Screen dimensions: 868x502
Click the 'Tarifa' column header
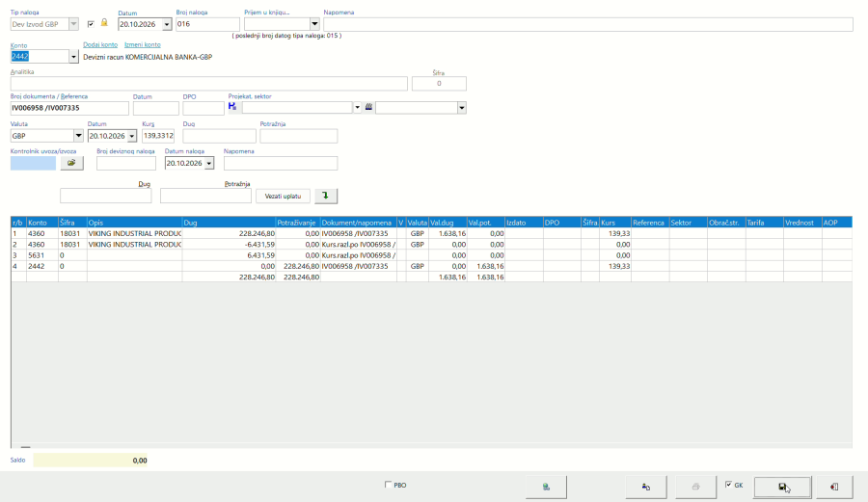point(765,223)
